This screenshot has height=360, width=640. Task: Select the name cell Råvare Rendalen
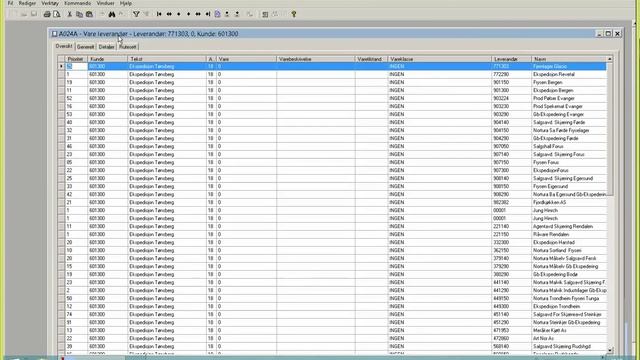(569, 234)
